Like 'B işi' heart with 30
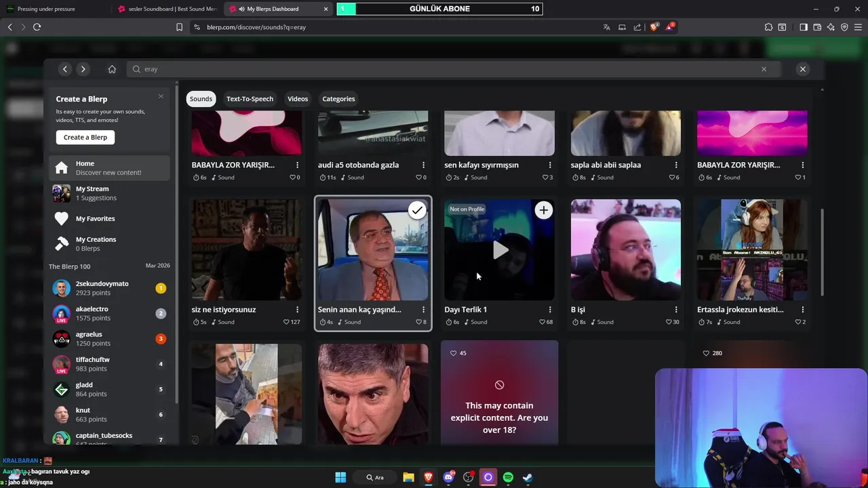Viewport: 868px width, 488px height. point(669,322)
